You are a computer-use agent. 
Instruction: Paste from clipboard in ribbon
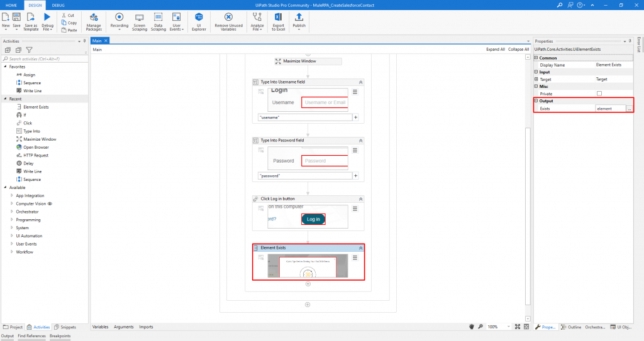(69, 30)
